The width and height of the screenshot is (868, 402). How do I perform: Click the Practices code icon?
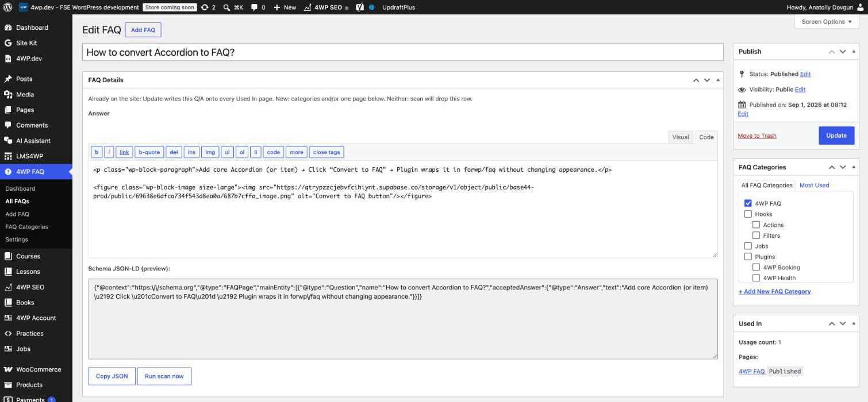tap(8, 334)
